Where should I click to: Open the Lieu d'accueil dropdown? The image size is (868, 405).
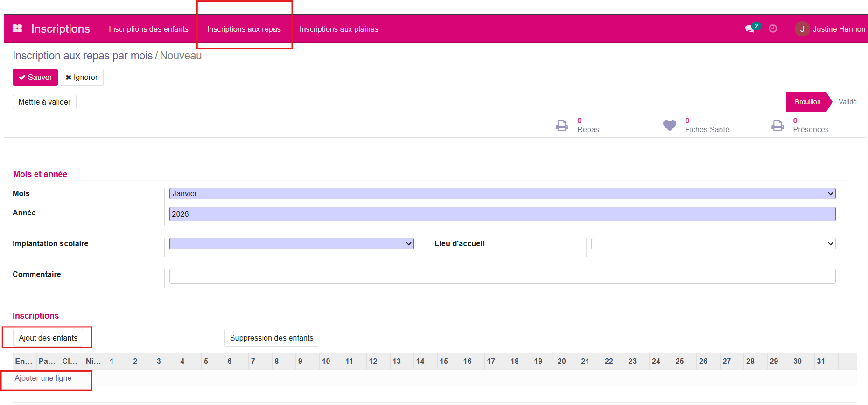713,244
